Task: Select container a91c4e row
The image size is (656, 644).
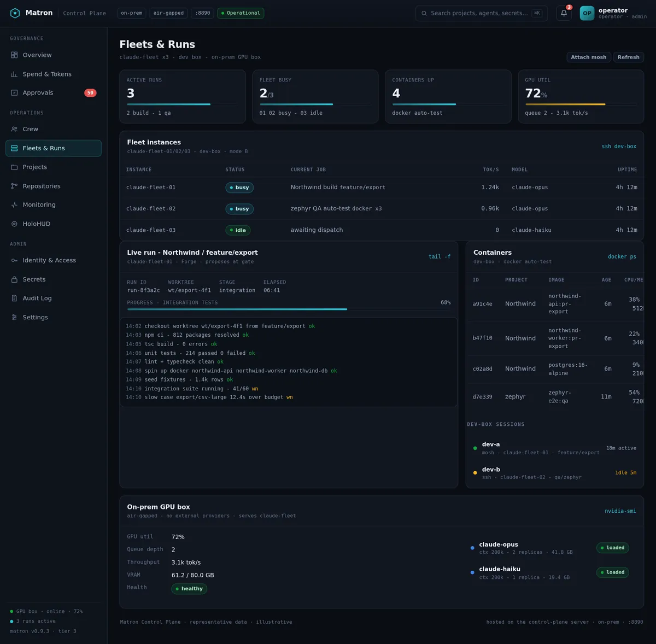Action: click(555, 304)
